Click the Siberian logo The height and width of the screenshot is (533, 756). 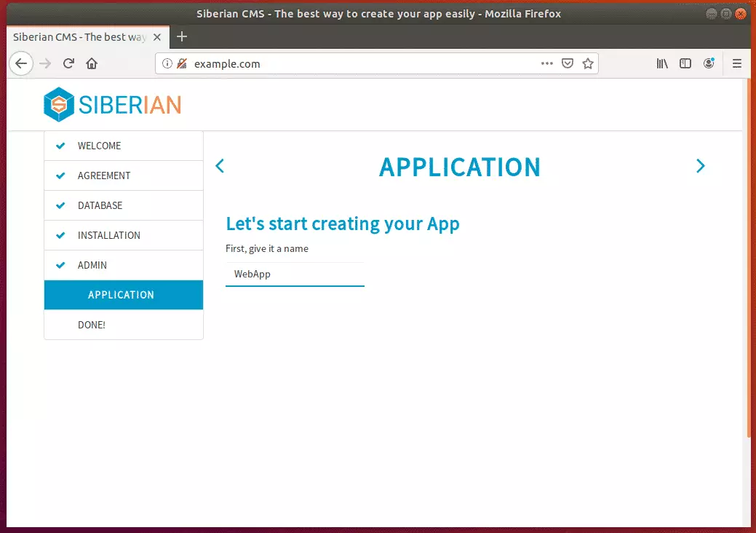pos(112,104)
